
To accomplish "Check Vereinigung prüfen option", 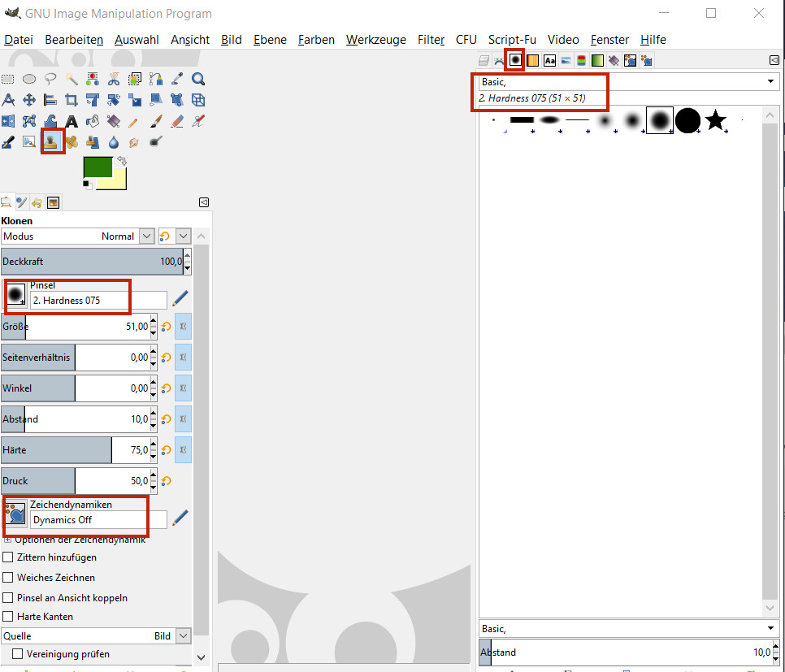I will [x=18, y=654].
